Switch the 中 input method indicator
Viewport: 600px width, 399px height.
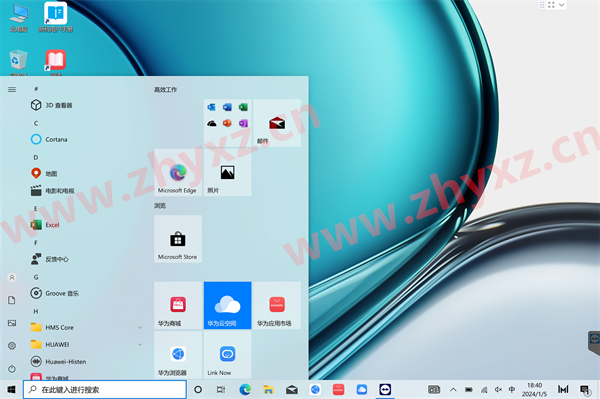(x=512, y=389)
